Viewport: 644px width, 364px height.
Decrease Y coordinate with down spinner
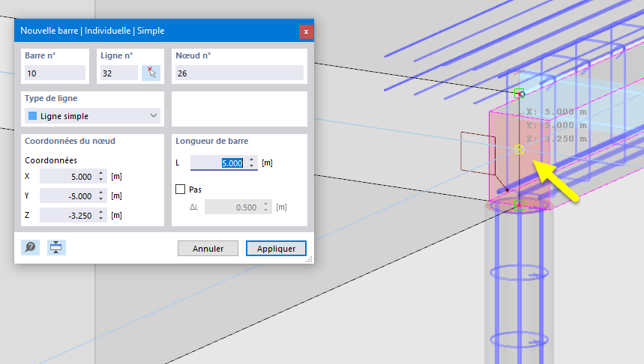tap(101, 199)
